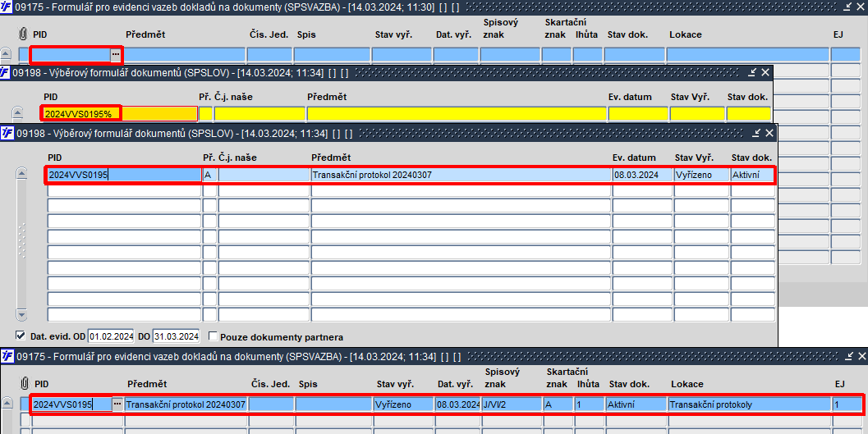Click Dat. vyř. '08.03.2024' in the 11:34 SPSVAZBA window

pos(457,404)
